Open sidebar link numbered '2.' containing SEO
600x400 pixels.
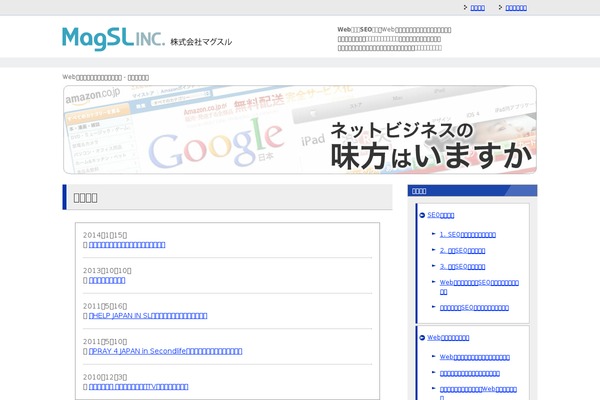(462, 251)
